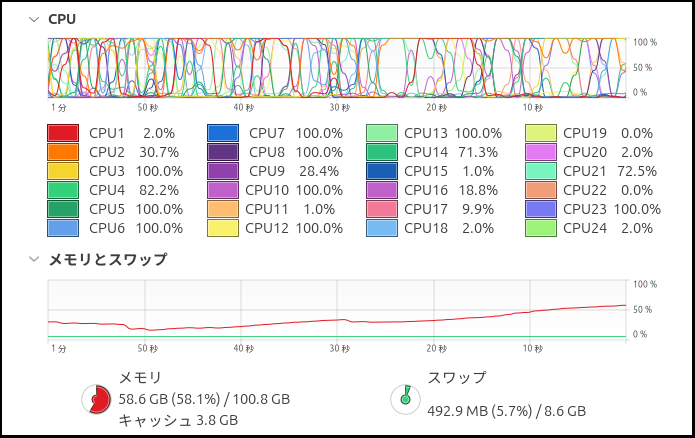Change the blue CPU7 color swatch
The width and height of the screenshot is (695, 438).
[x=222, y=133]
